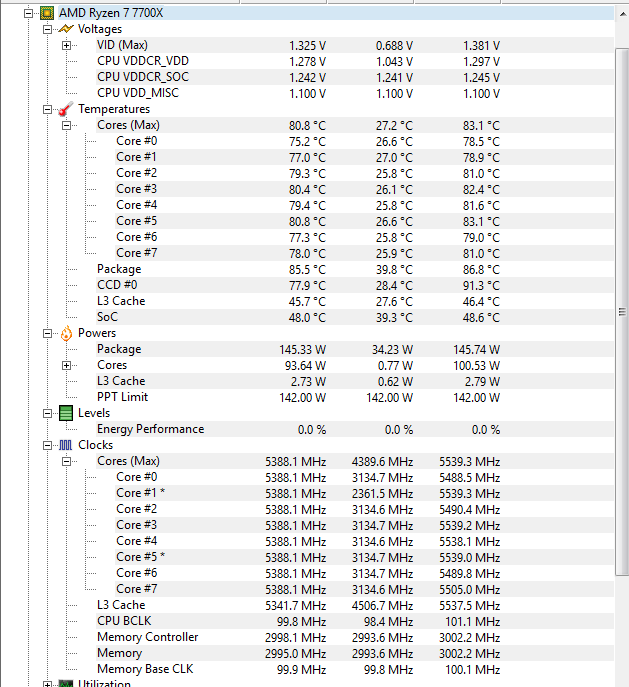The height and width of the screenshot is (687, 629).
Task: Collapse the AMD Ryzen 7 7700X node
Action: (28, 13)
